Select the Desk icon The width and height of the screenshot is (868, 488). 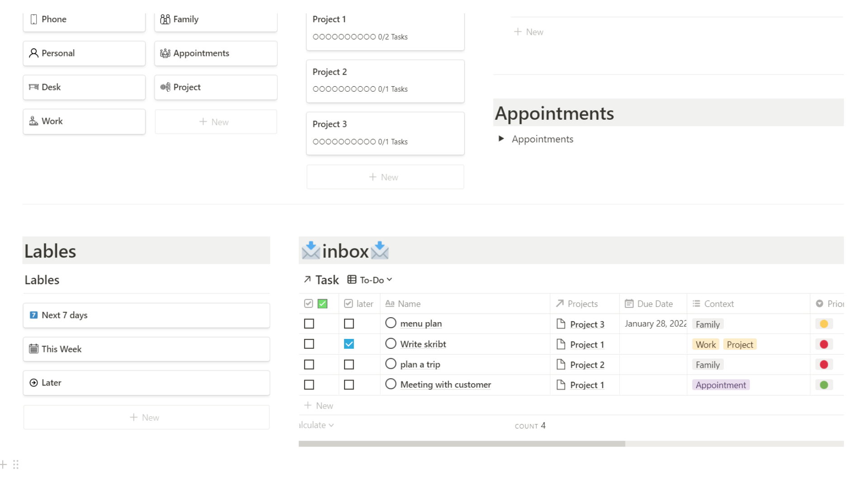click(33, 87)
